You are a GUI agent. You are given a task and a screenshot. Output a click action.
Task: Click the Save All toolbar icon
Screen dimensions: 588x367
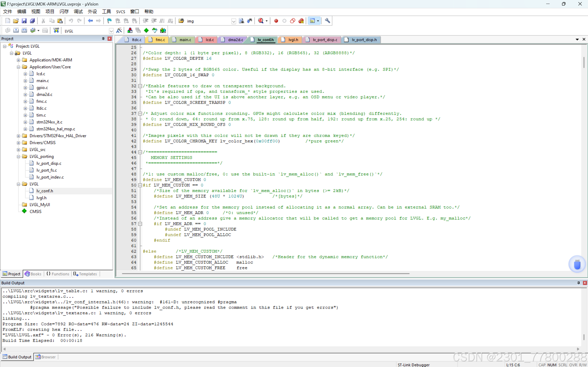[32, 21]
